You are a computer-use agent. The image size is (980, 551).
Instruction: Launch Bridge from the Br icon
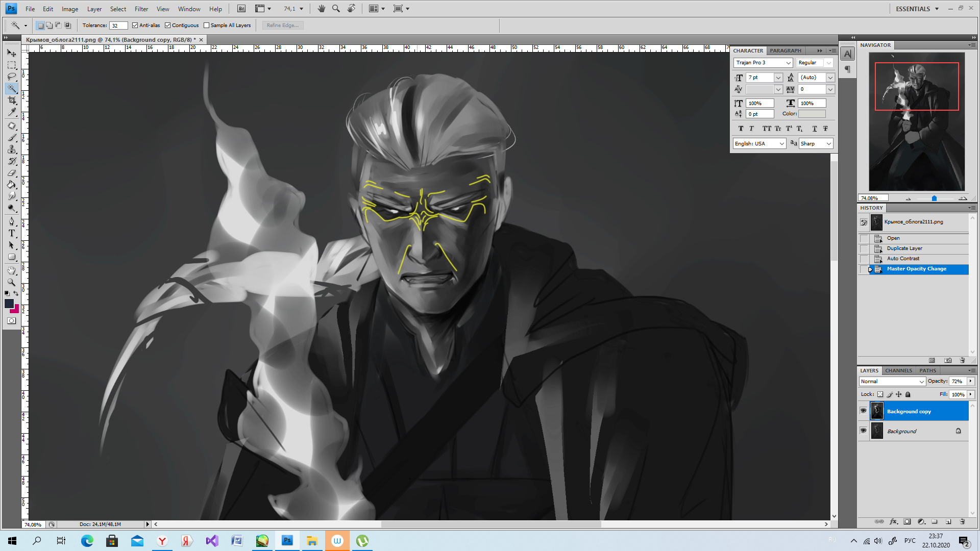point(241,9)
